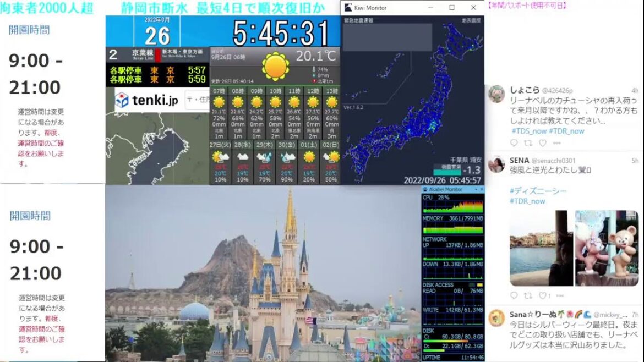Click the tenki.jp 〒・住所 search field
The width and height of the screenshot is (644, 362).
(x=198, y=100)
